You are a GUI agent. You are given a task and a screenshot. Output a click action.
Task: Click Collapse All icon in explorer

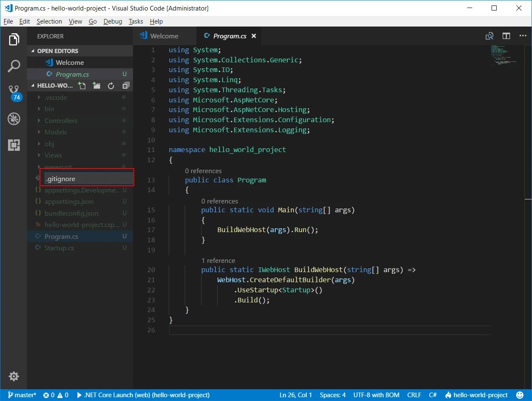[x=125, y=86]
